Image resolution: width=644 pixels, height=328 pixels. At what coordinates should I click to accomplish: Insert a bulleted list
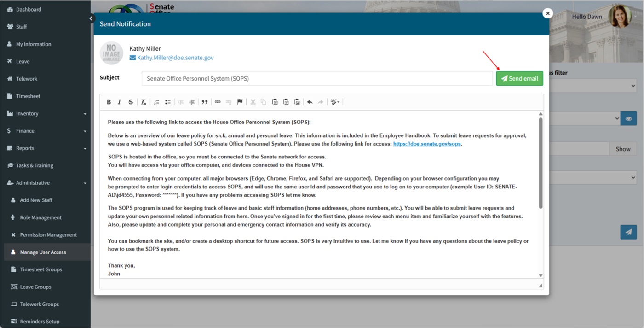tap(168, 102)
